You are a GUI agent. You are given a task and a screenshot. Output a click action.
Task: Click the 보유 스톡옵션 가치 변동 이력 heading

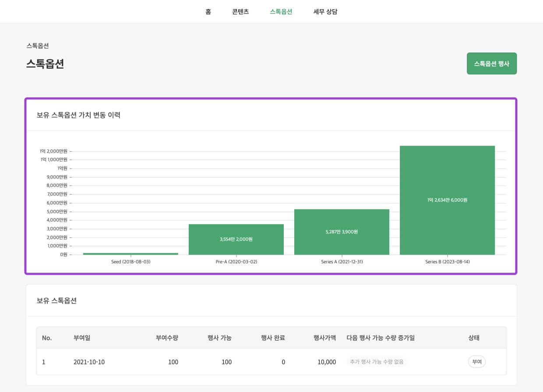(78, 115)
